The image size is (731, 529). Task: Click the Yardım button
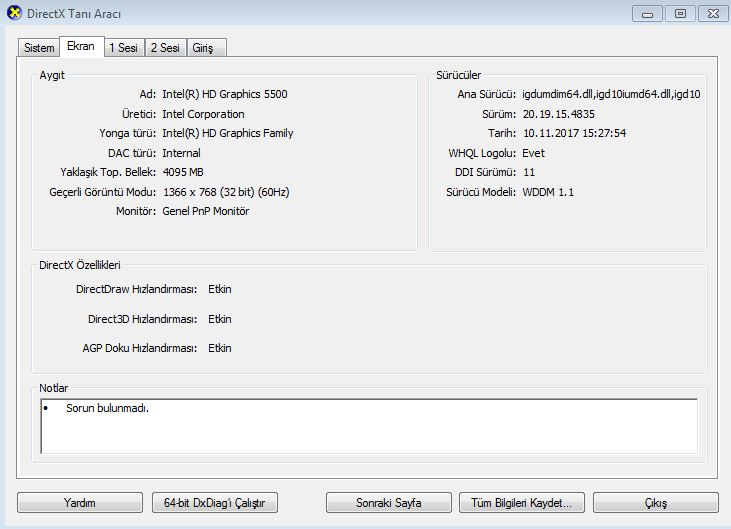[80, 503]
